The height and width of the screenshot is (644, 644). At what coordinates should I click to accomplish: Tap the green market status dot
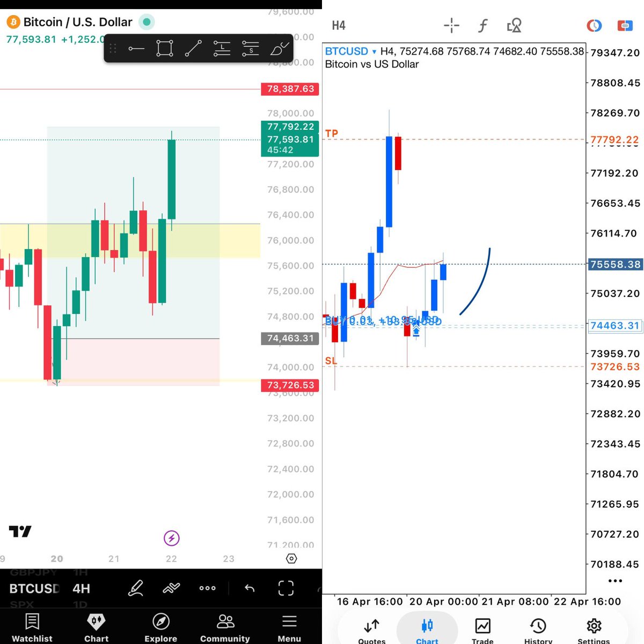click(146, 22)
